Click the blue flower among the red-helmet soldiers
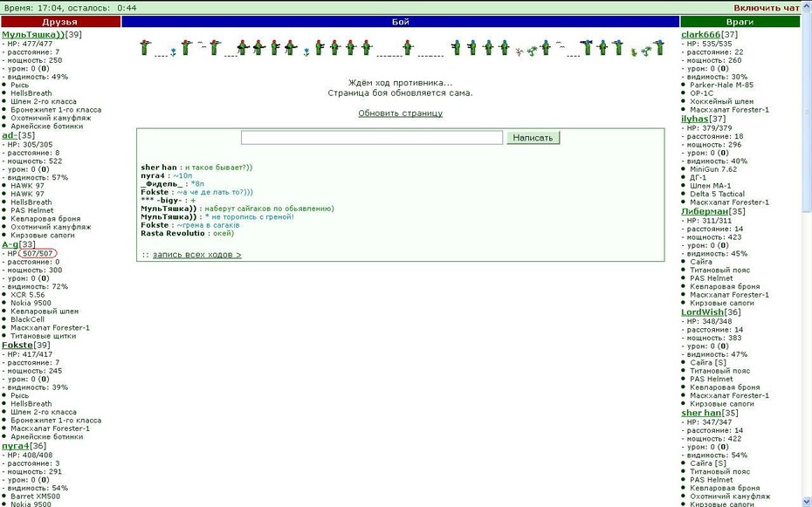Image resolution: width=812 pixels, height=507 pixels. [306, 51]
